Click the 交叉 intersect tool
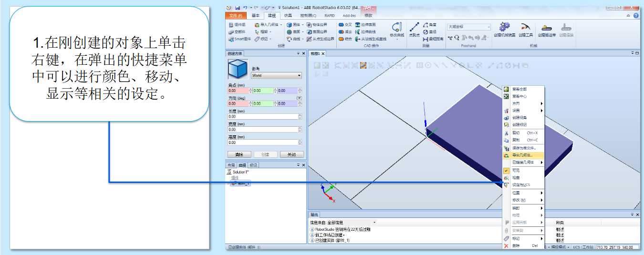 (x=345, y=25)
